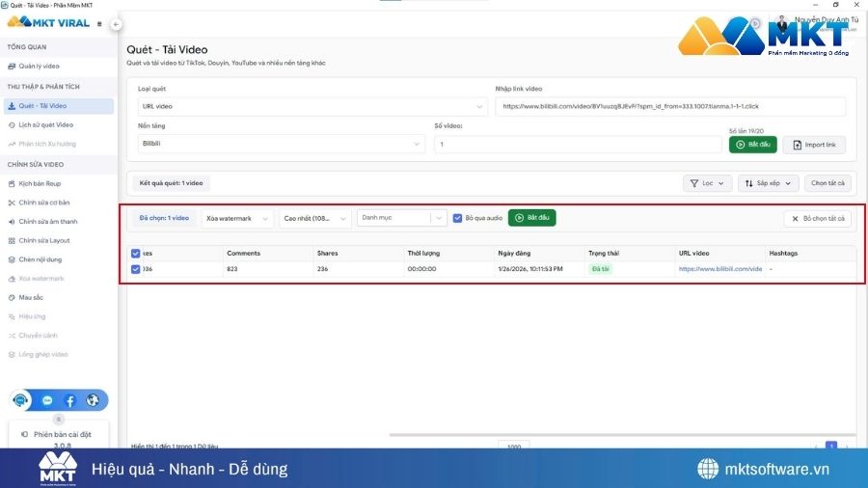Click Bỏ chọn tất cả button
This screenshot has height=488, width=868.
coord(818,219)
